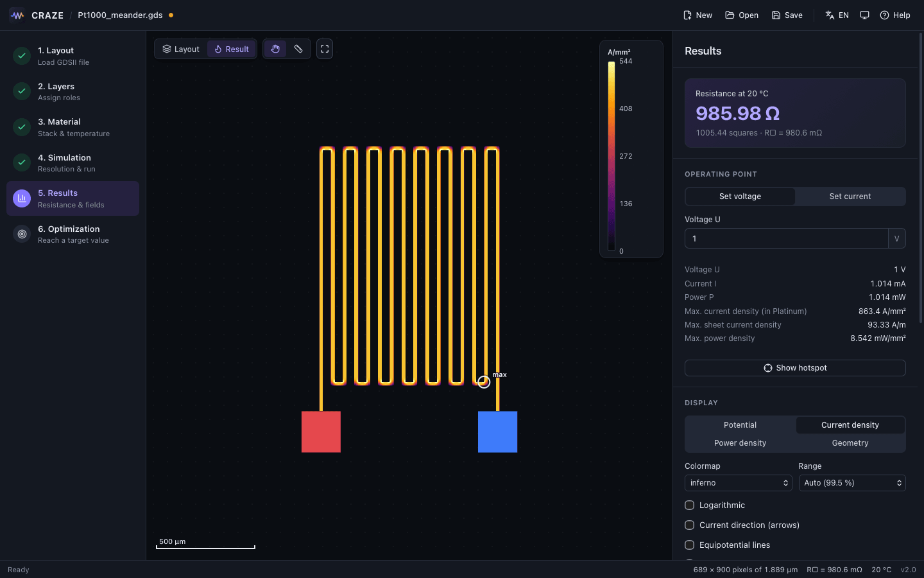Click the Pt1000_meander.gds file name

click(x=120, y=15)
